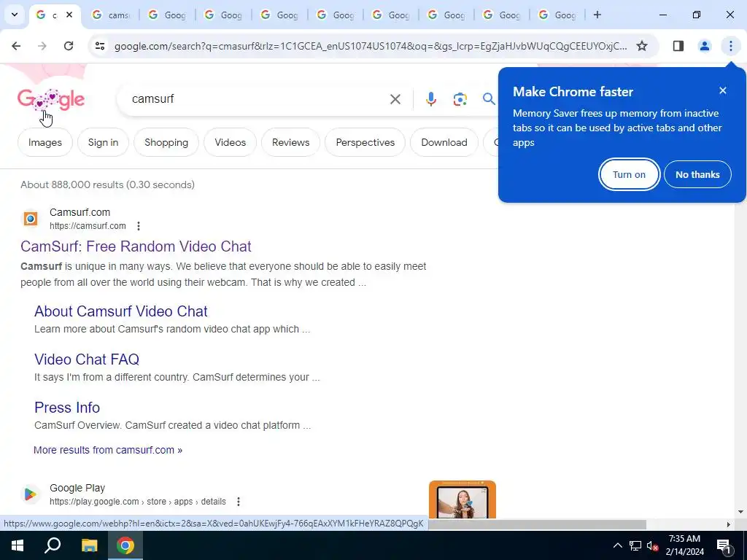
Task: Click the Google Play result icon
Action: click(x=31, y=494)
